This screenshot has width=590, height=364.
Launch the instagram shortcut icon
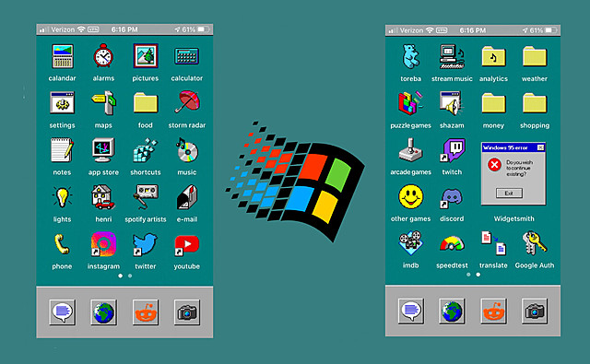coord(103,244)
